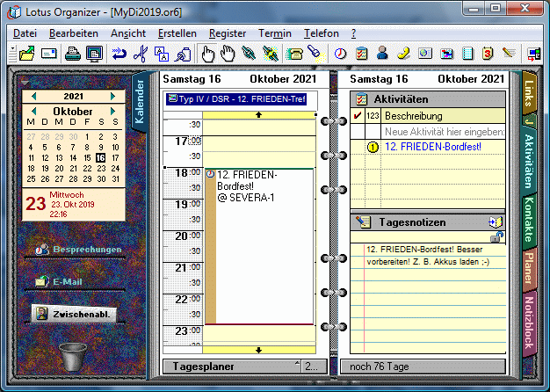Go to next month after Oktober

tap(112, 112)
